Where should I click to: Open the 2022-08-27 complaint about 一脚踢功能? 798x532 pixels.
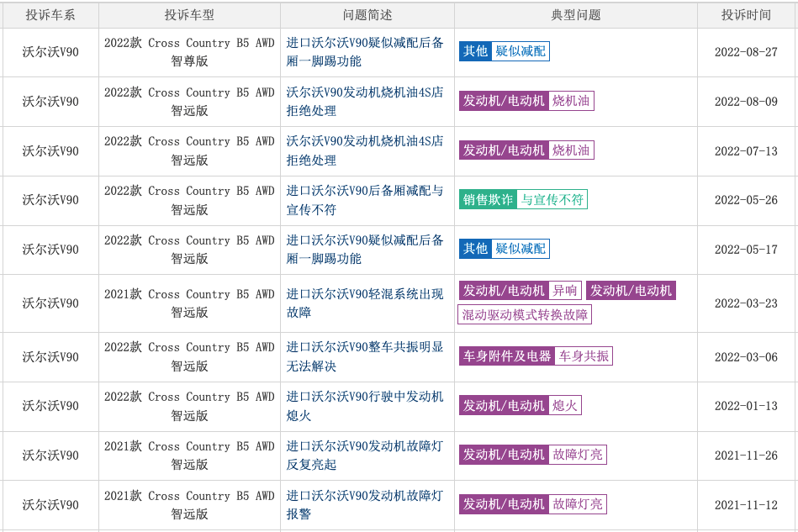click(x=364, y=52)
